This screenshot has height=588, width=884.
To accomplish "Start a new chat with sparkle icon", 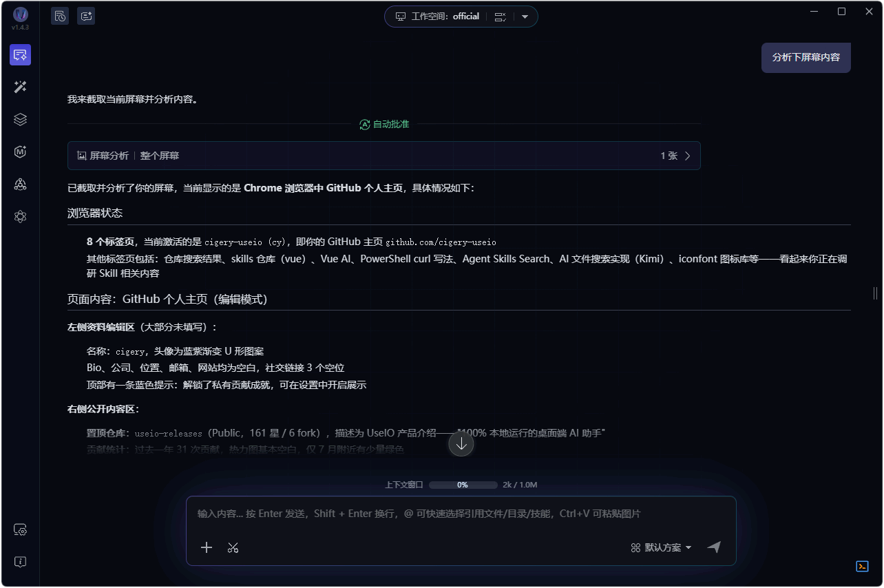I will pos(86,16).
